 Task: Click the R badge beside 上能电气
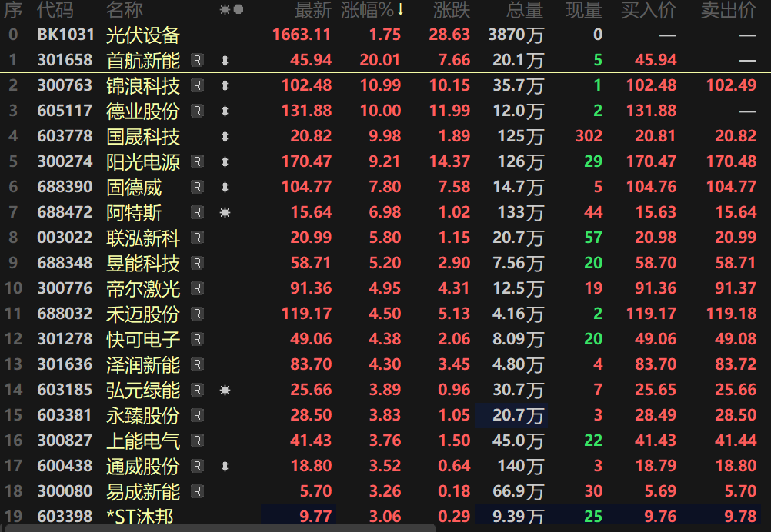point(197,441)
